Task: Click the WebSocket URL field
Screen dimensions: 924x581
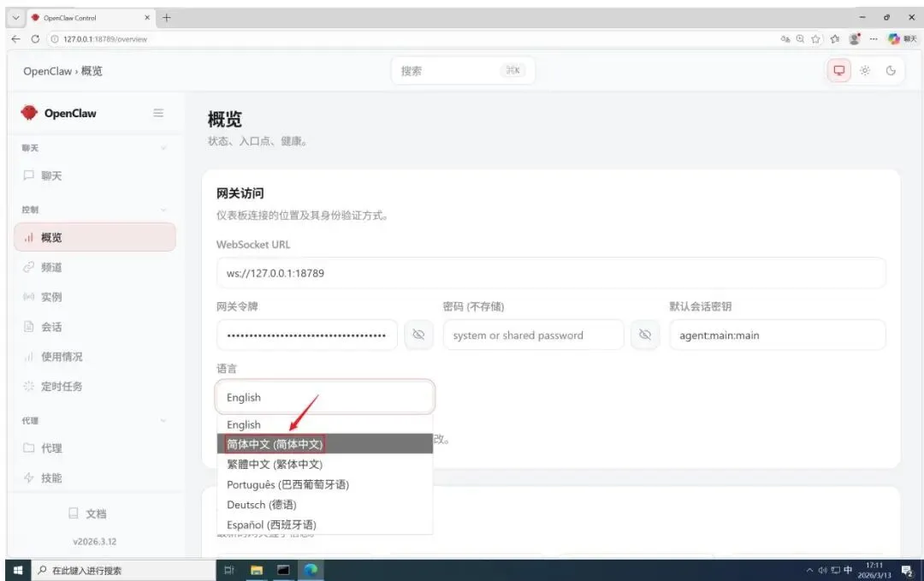Action: pos(550,273)
